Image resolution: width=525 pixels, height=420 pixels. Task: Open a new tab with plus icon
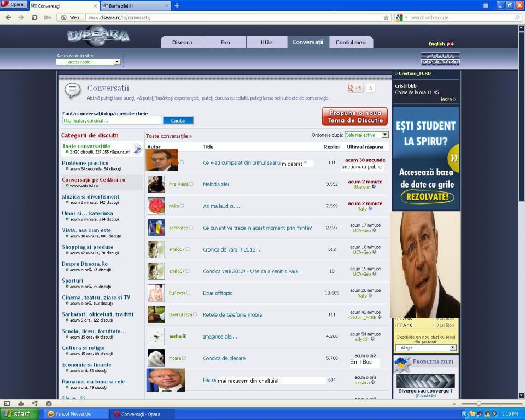[x=177, y=5]
